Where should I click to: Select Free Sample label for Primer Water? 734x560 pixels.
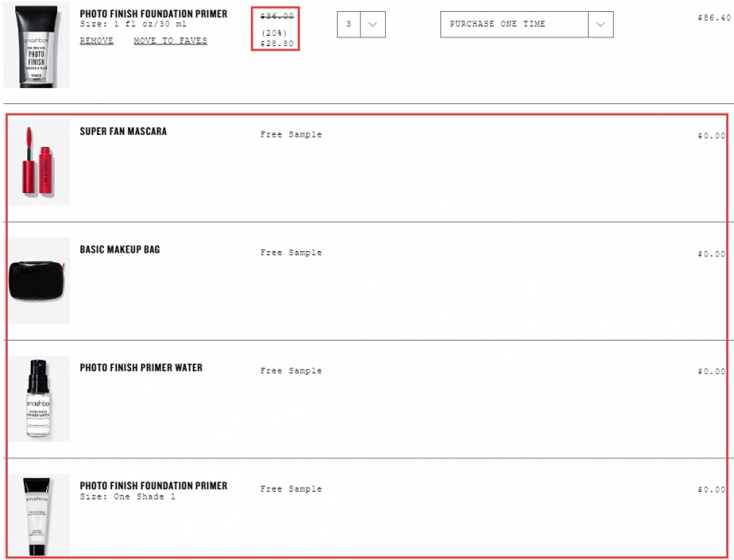(291, 370)
